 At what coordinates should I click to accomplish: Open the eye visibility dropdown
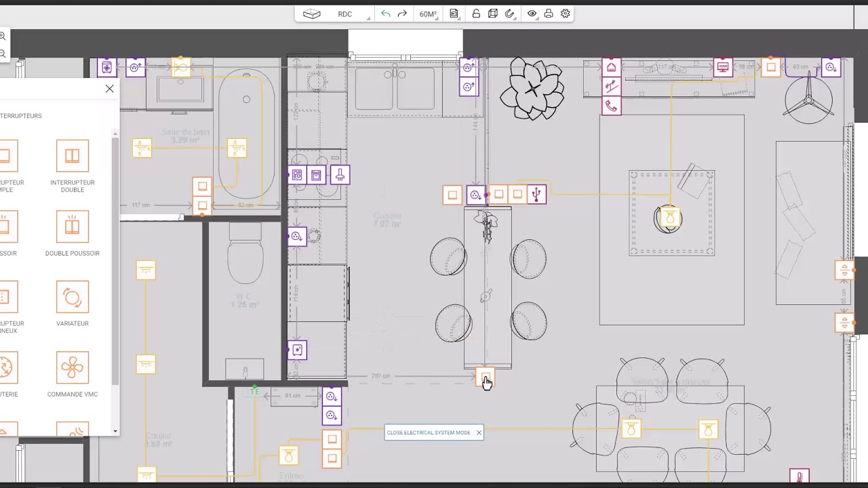tap(533, 14)
